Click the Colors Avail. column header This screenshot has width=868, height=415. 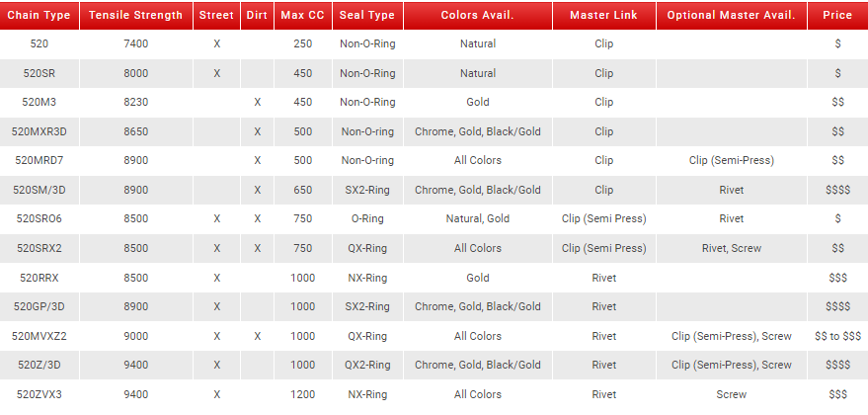click(478, 16)
